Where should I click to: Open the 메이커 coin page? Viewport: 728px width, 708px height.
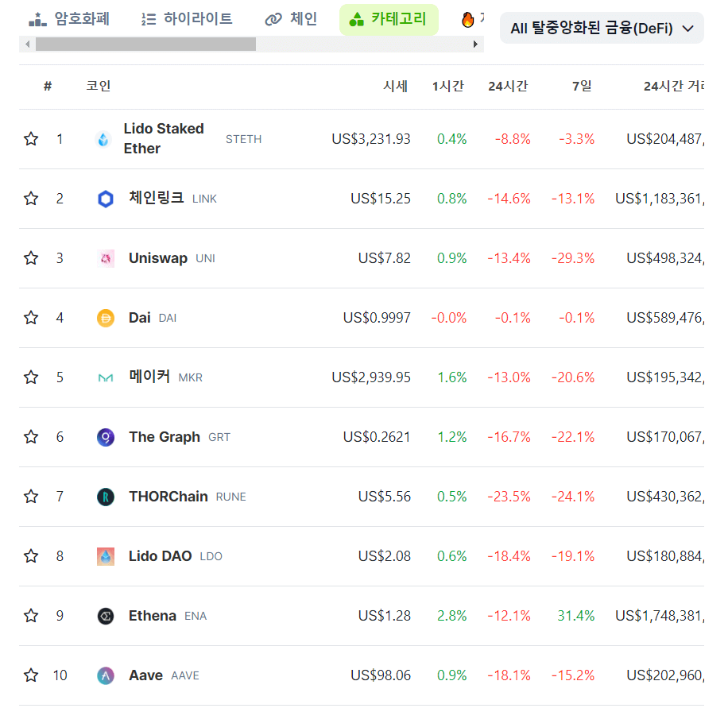coord(149,377)
